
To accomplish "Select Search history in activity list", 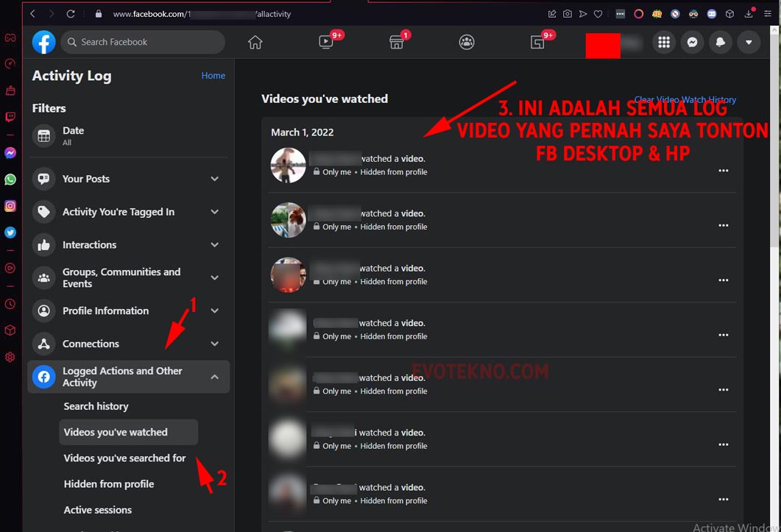I will click(96, 406).
